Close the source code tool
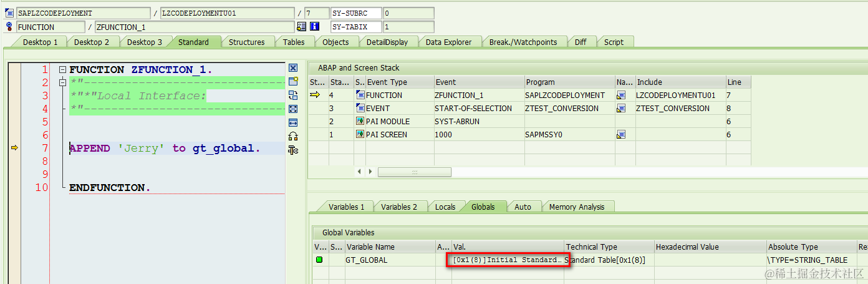The width and height of the screenshot is (868, 284). click(x=293, y=68)
